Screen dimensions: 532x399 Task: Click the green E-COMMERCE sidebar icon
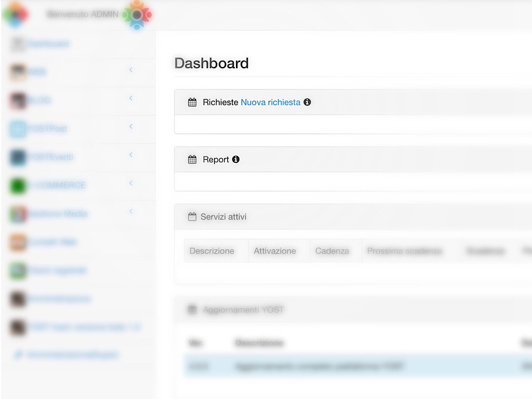18,185
